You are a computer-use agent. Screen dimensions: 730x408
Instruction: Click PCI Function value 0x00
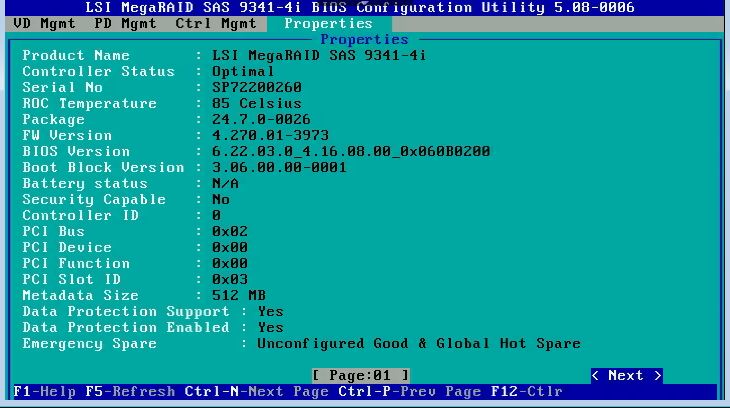(230, 263)
